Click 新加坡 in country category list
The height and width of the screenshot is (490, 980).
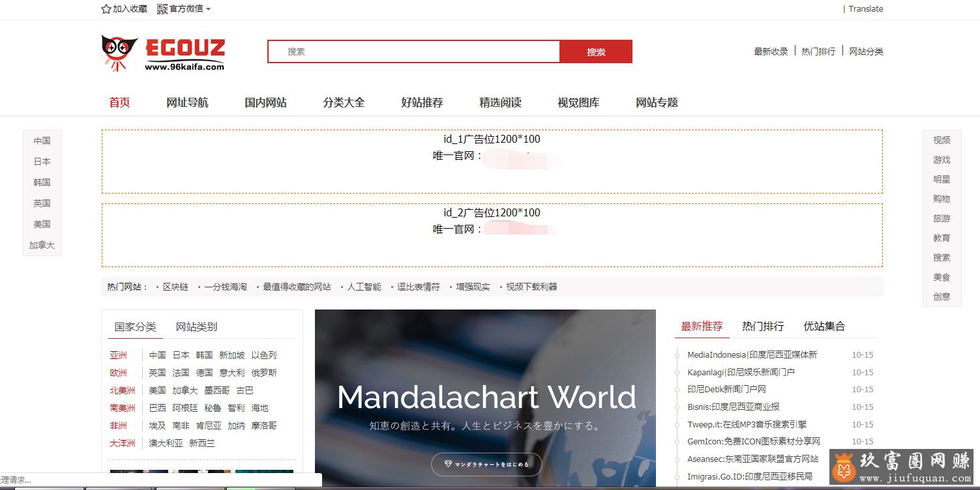pyautogui.click(x=232, y=355)
